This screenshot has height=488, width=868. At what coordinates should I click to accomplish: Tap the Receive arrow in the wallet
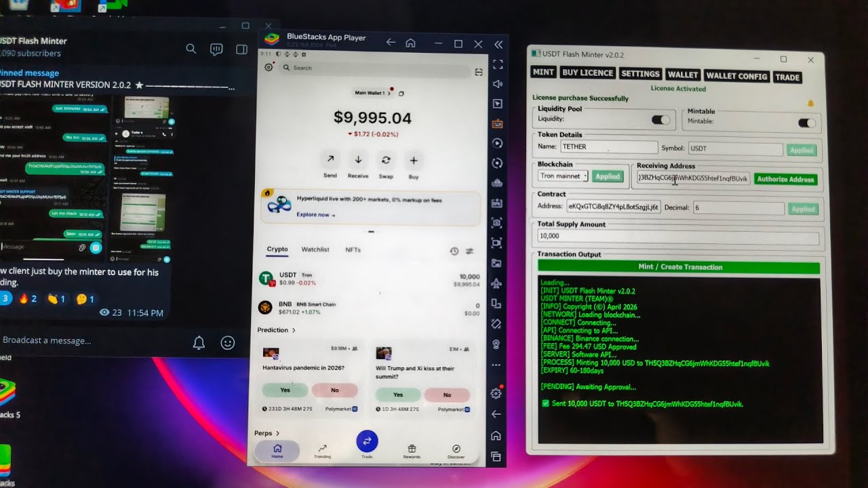(358, 160)
